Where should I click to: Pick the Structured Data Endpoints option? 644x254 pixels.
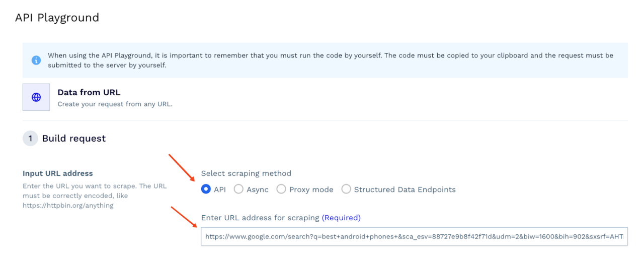346,189
